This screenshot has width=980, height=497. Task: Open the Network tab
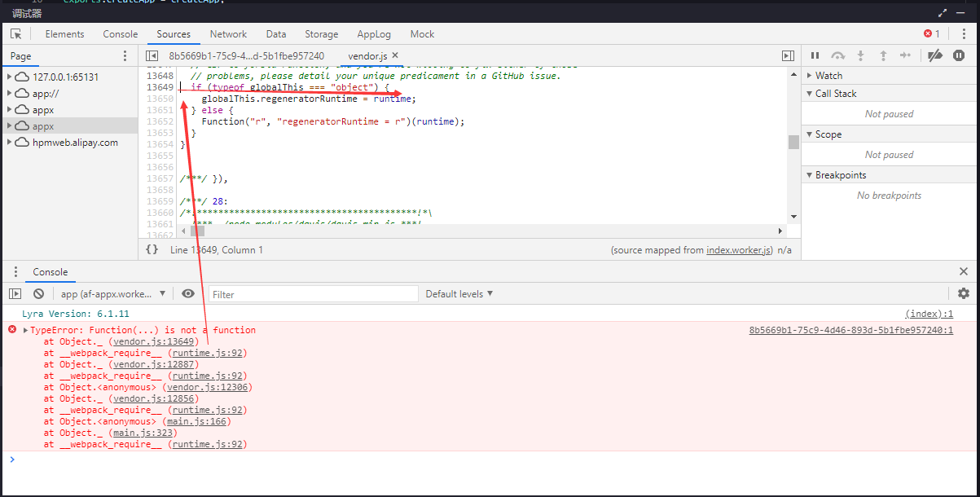tap(228, 34)
